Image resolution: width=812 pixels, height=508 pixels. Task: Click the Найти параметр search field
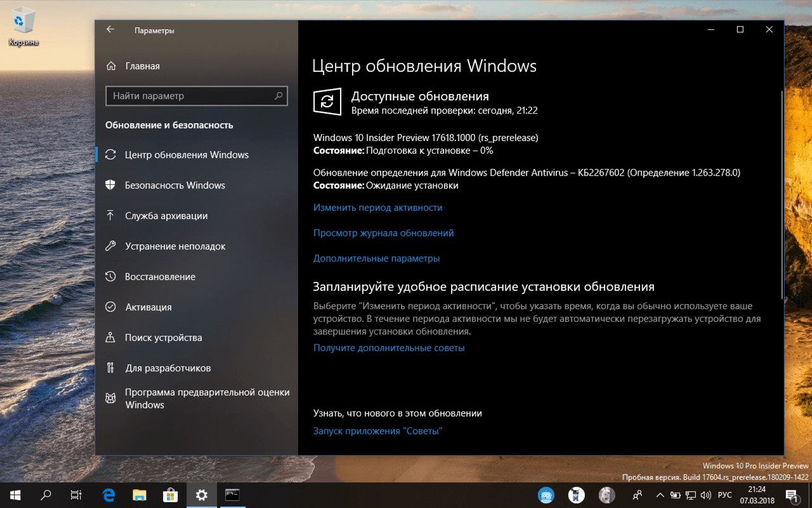click(x=197, y=96)
